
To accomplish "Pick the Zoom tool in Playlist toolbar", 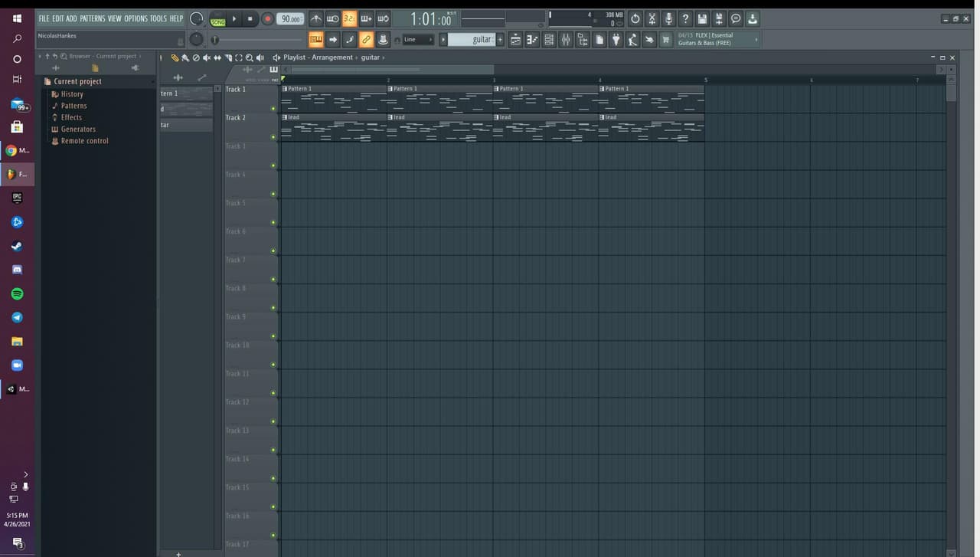I will click(x=250, y=57).
